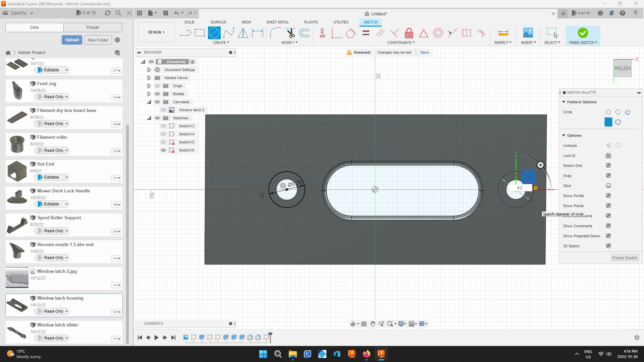Switch to the Sheet Metal ribbon tab
This screenshot has height=362, width=644.
[x=277, y=22]
